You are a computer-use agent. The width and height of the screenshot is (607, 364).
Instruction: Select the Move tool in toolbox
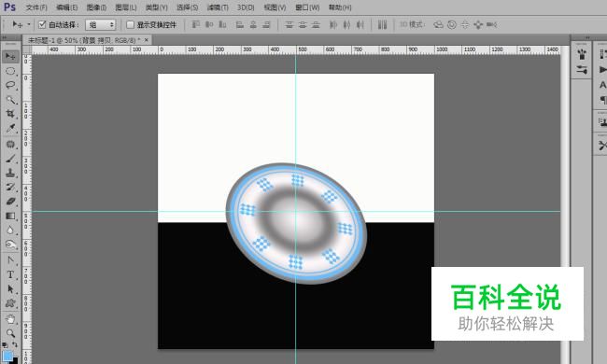tap(10, 57)
